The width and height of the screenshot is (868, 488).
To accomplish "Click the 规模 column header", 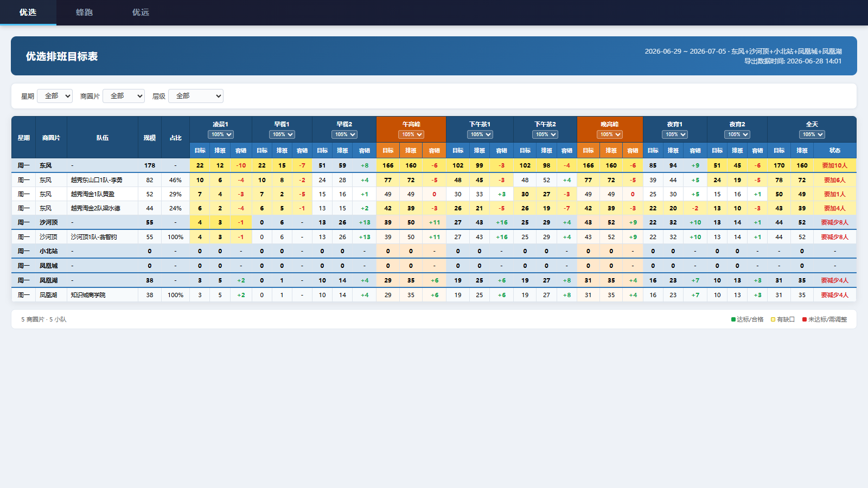I will click(150, 138).
